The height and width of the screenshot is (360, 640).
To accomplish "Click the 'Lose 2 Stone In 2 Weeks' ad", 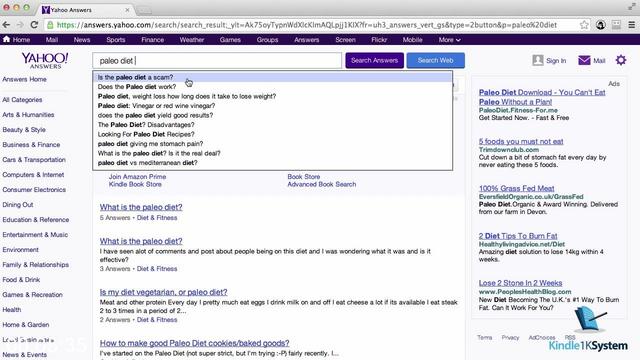I will [x=520, y=283].
